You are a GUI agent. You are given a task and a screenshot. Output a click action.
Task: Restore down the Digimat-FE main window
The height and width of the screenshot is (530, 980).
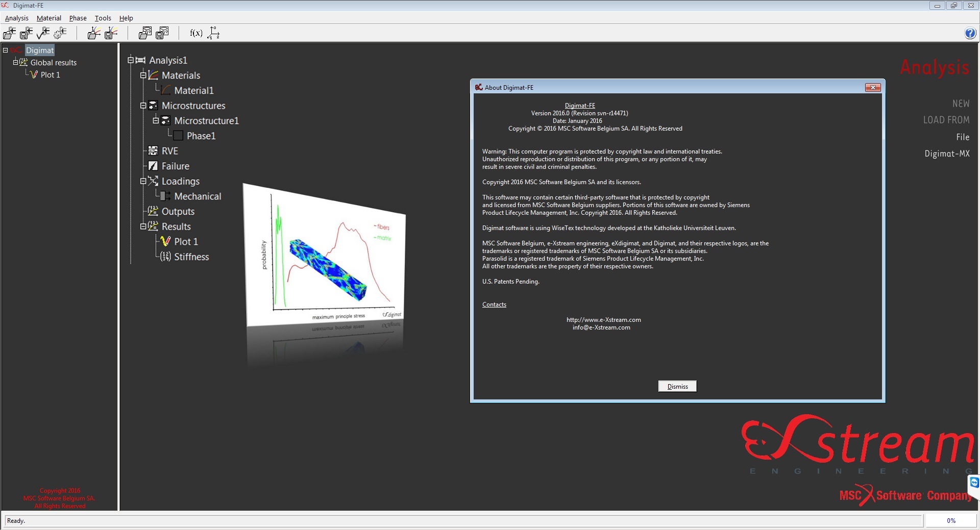953,6
